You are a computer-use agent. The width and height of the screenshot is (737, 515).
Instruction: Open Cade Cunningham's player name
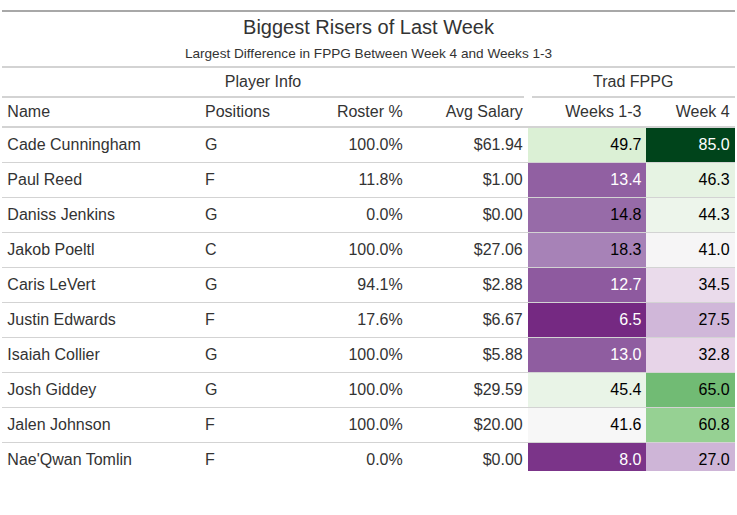click(x=74, y=144)
